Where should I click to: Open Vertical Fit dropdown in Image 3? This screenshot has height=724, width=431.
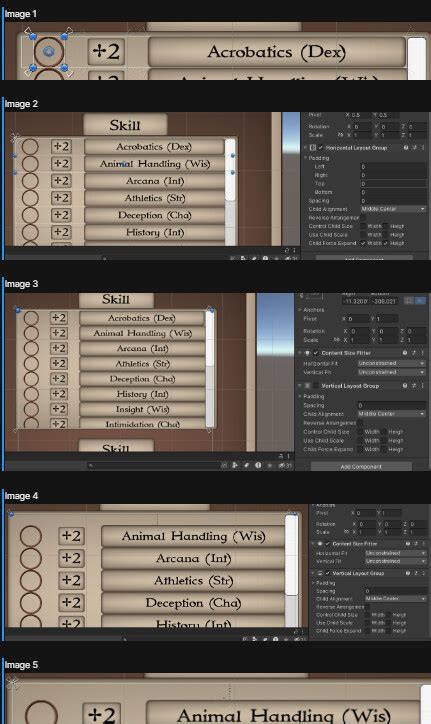(x=391, y=372)
